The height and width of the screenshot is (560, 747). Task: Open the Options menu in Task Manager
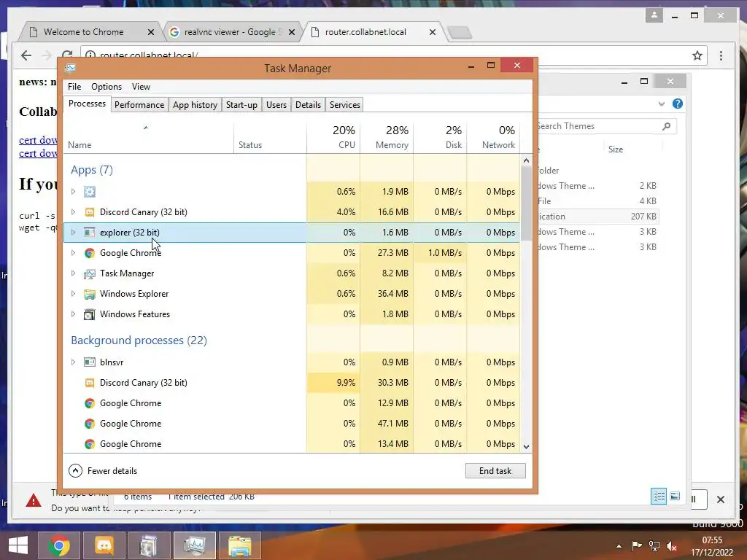(107, 87)
